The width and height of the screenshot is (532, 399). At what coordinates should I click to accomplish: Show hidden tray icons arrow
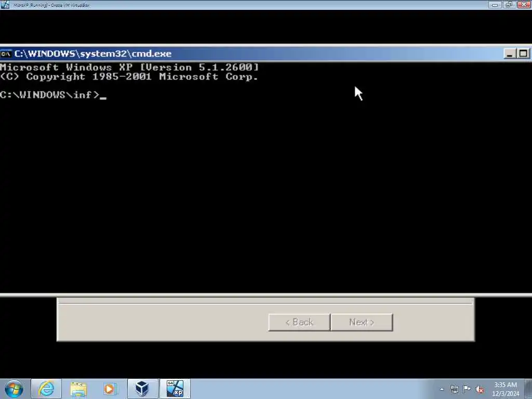442,390
